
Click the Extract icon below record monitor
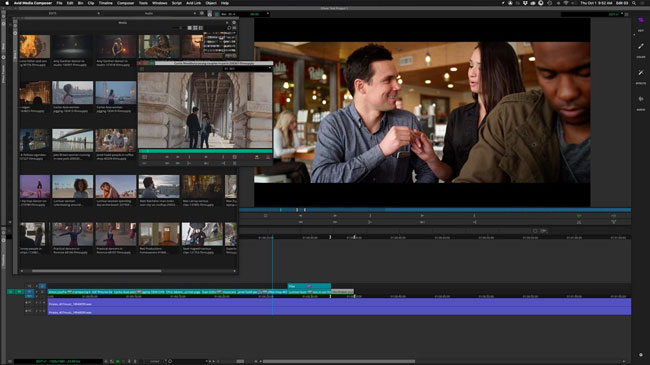coord(614,222)
